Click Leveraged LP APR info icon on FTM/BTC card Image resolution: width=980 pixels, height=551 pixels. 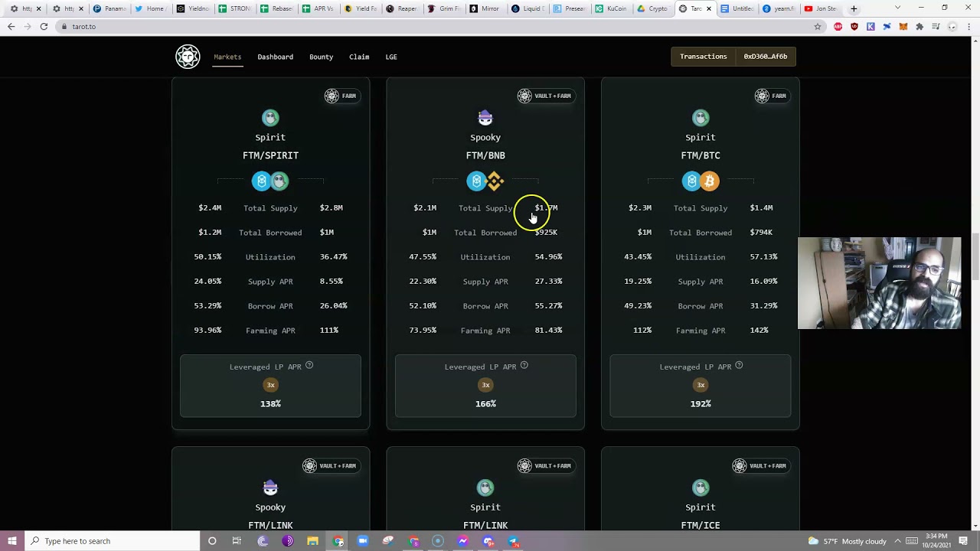pos(739,366)
